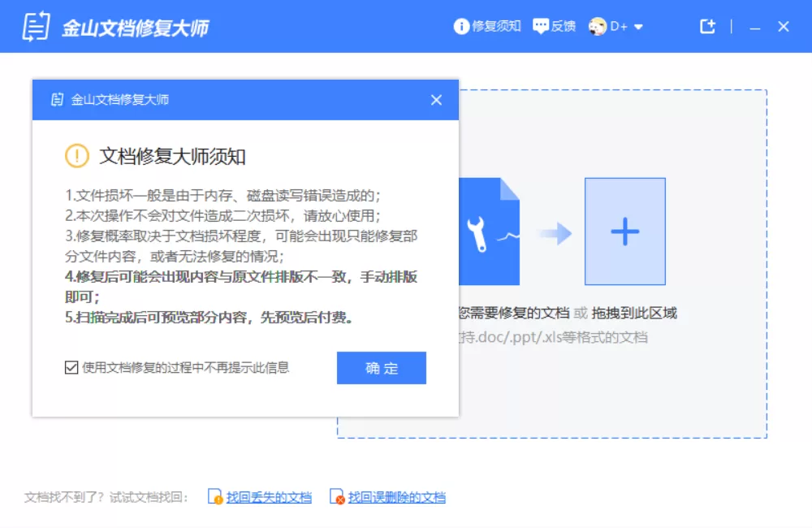Confirm the notice with the 确定 button
Image resolution: width=812 pixels, height=528 pixels.
click(381, 368)
